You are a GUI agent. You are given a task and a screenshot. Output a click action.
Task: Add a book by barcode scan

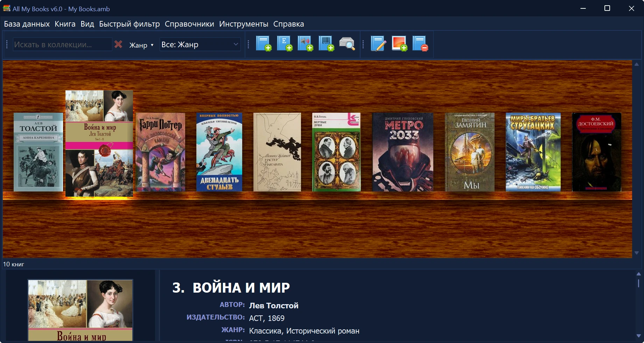[326, 44]
